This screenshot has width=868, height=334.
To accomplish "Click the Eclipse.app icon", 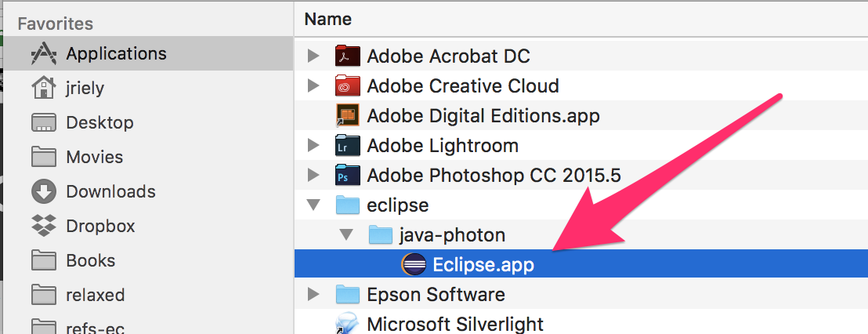I will point(414,265).
